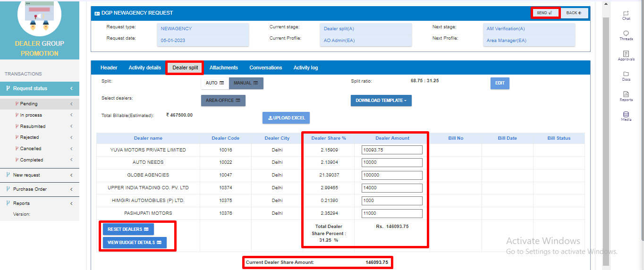The height and width of the screenshot is (270, 644).
Task: Open the Chat icon in right sidebar
Action: coord(626,15)
